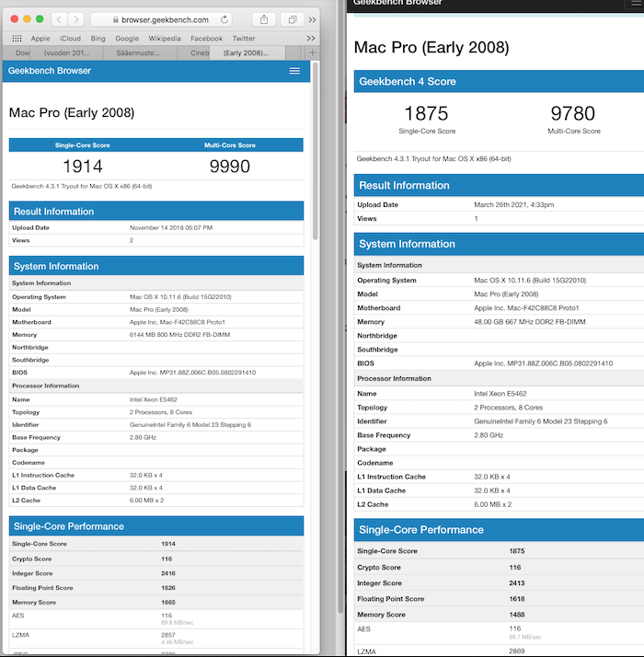This screenshot has width=644, height=657.
Task: Open the Google bookmark
Action: [x=127, y=38]
